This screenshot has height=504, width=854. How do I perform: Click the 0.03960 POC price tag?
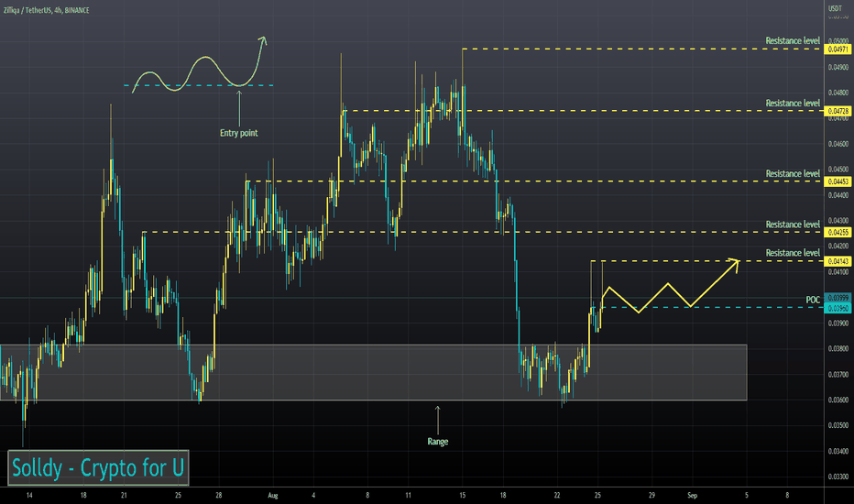[838, 309]
